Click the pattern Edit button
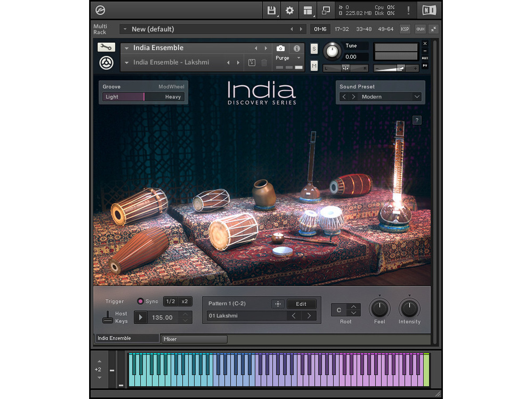The image size is (532, 399). point(301,304)
